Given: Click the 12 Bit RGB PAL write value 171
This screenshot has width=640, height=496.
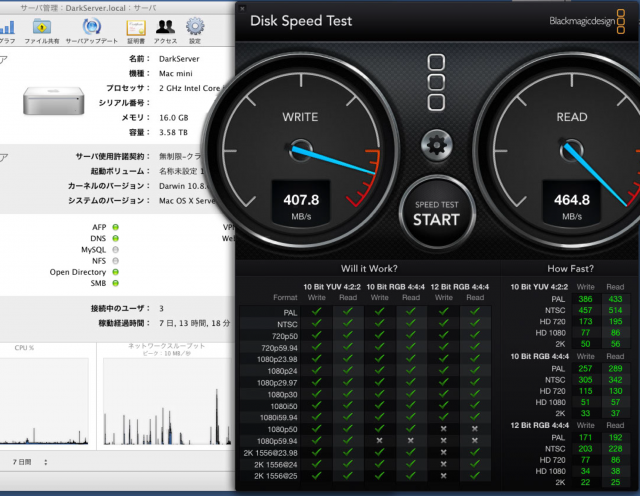Looking at the screenshot, I should point(585,438).
